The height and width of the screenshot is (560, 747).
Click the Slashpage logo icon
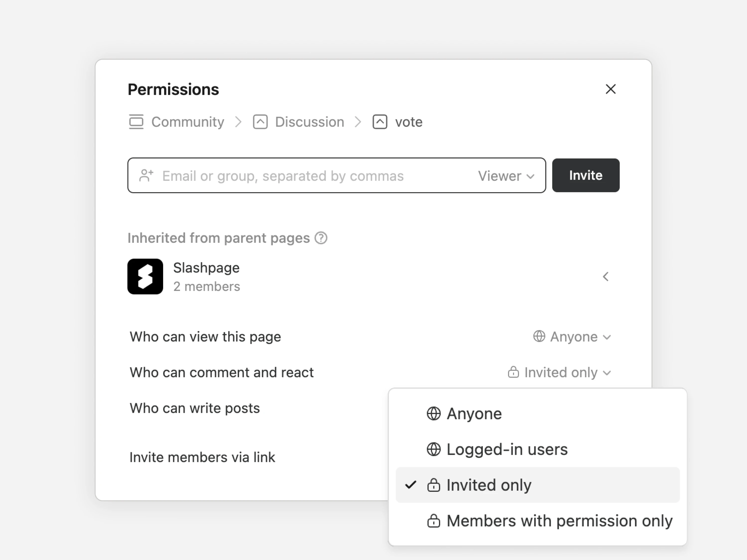point(145,277)
